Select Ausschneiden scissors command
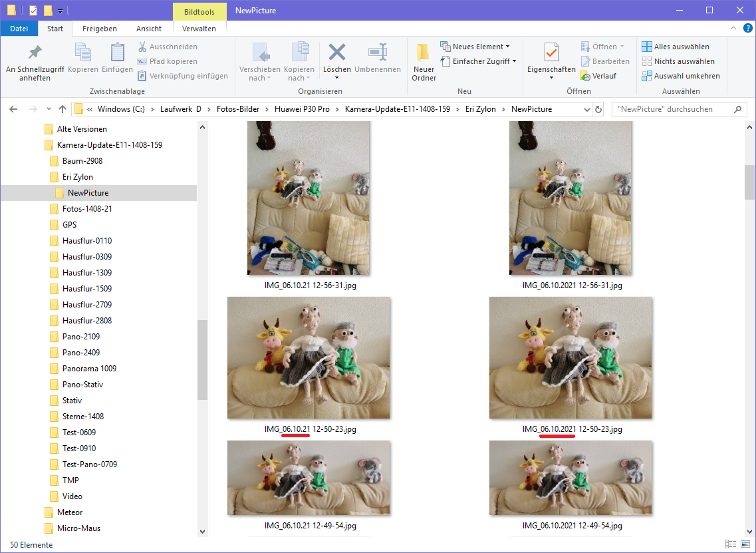 [x=168, y=47]
